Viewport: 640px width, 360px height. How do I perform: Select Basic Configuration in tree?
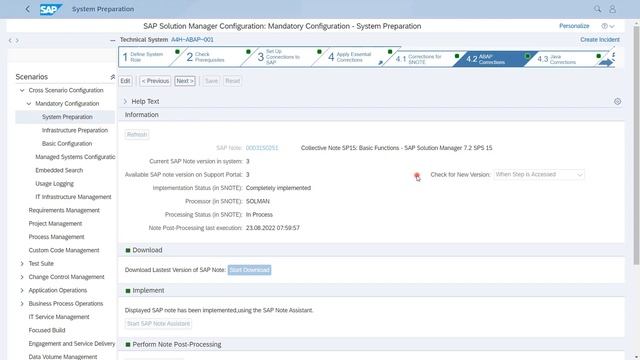67,144
